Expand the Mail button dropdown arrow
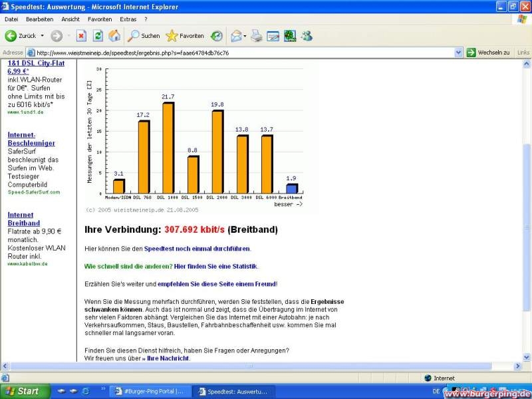This screenshot has height=399, width=532. pos(245,36)
